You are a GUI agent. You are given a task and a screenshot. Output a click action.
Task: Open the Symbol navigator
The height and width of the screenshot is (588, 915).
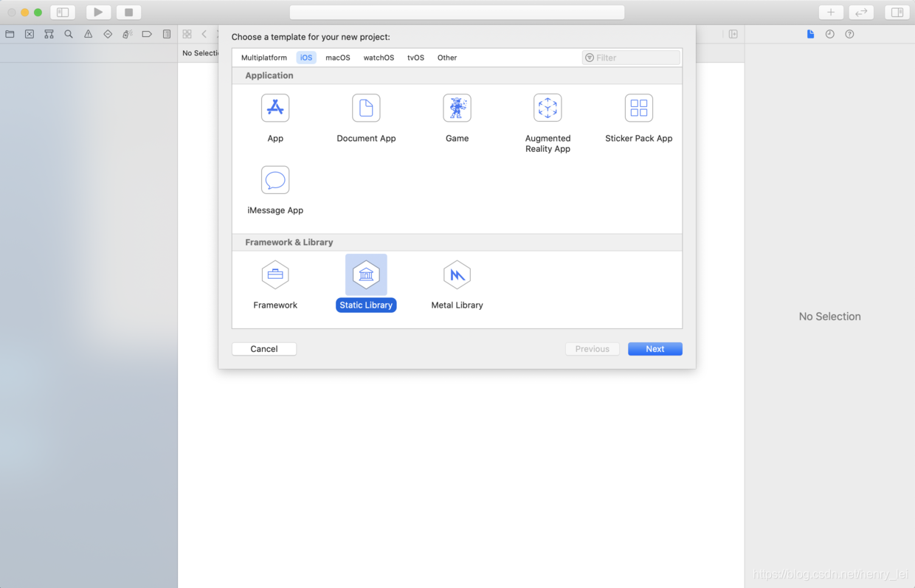tap(49, 34)
